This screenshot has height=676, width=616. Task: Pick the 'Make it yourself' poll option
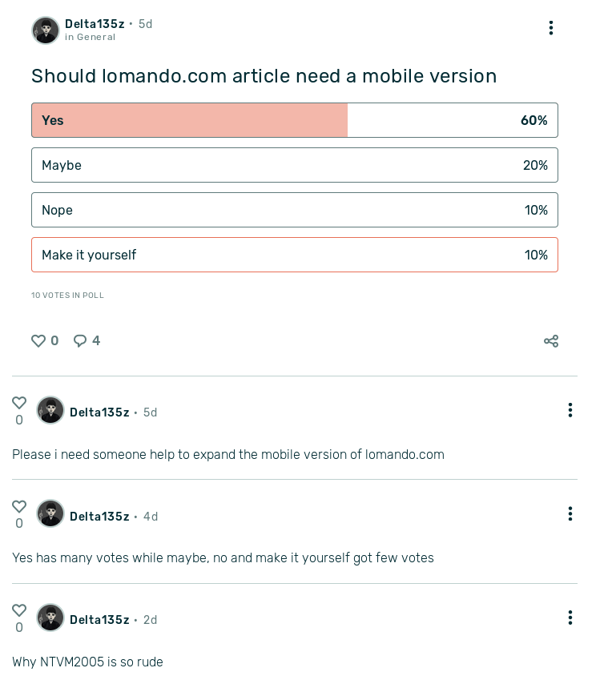294,255
